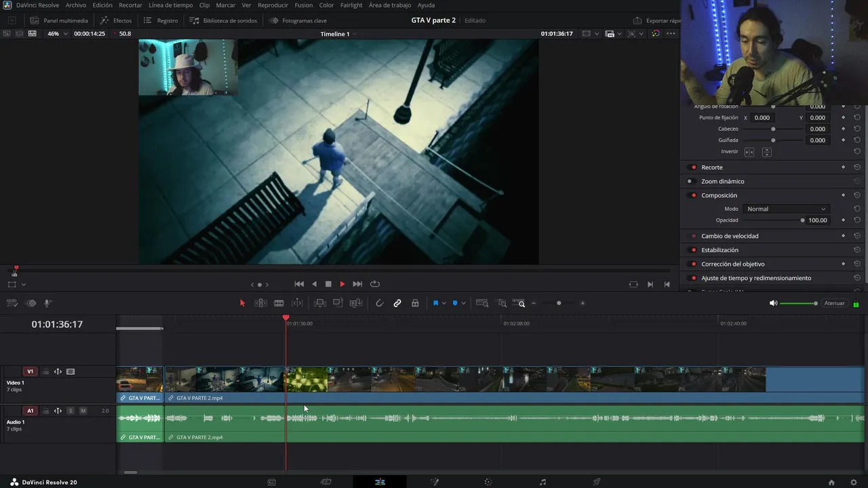Add keyframe for Opacidad
The image size is (868, 488).
coord(844,220)
